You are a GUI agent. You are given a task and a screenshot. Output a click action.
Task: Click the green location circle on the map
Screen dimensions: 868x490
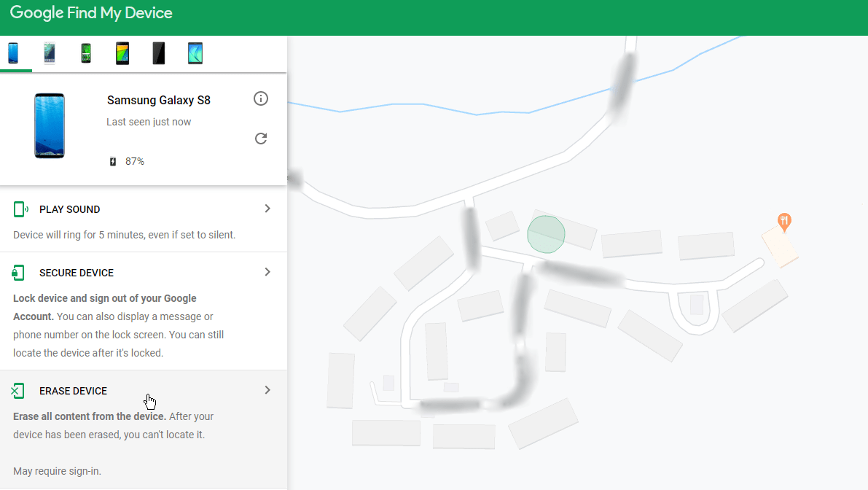tap(546, 234)
